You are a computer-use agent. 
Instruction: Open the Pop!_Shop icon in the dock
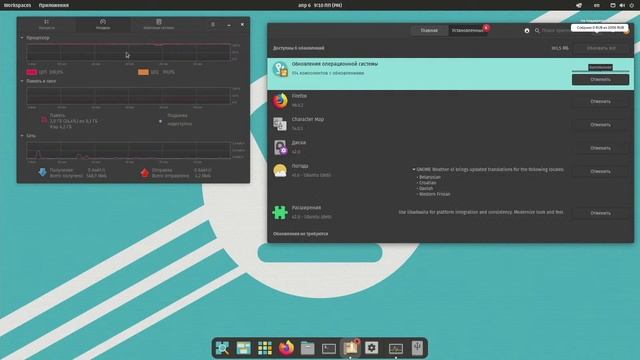(350, 348)
